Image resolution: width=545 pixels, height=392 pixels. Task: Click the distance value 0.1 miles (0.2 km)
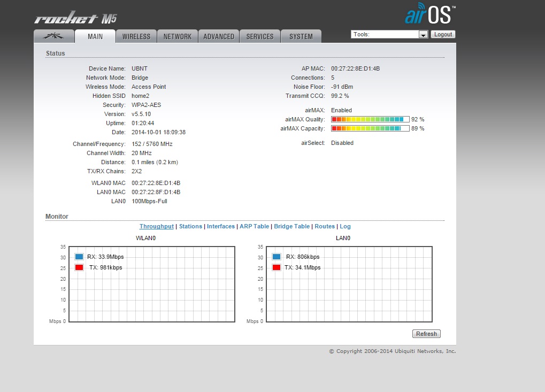(155, 162)
